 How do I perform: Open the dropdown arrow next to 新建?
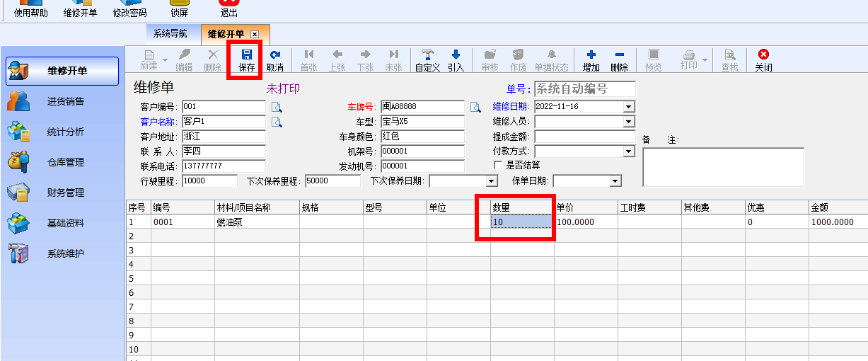click(166, 60)
